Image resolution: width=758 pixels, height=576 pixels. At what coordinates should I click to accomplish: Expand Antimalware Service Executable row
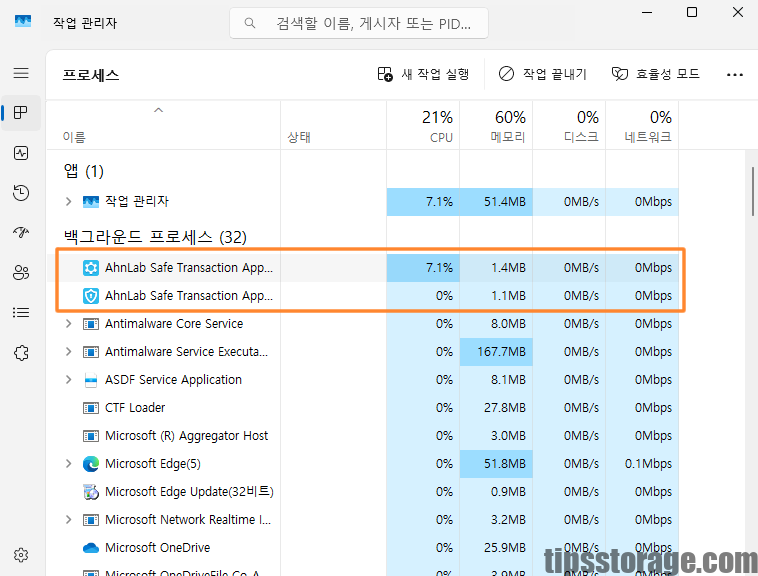pyautogui.click(x=68, y=352)
